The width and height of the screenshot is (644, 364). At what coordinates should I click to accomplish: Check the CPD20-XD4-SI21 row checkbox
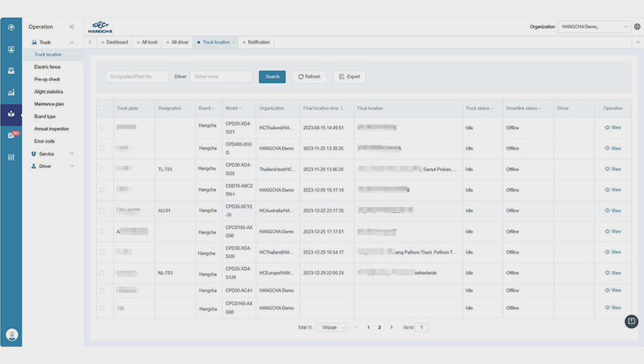102,128
